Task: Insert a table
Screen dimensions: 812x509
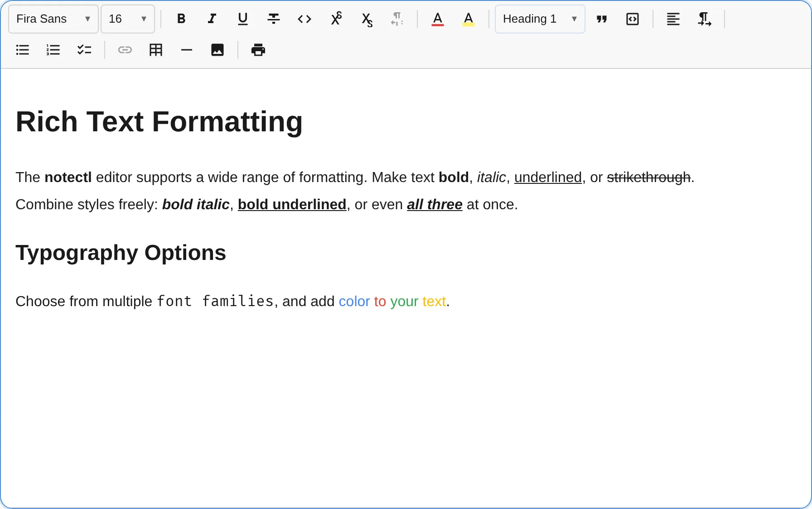Action: tap(156, 50)
